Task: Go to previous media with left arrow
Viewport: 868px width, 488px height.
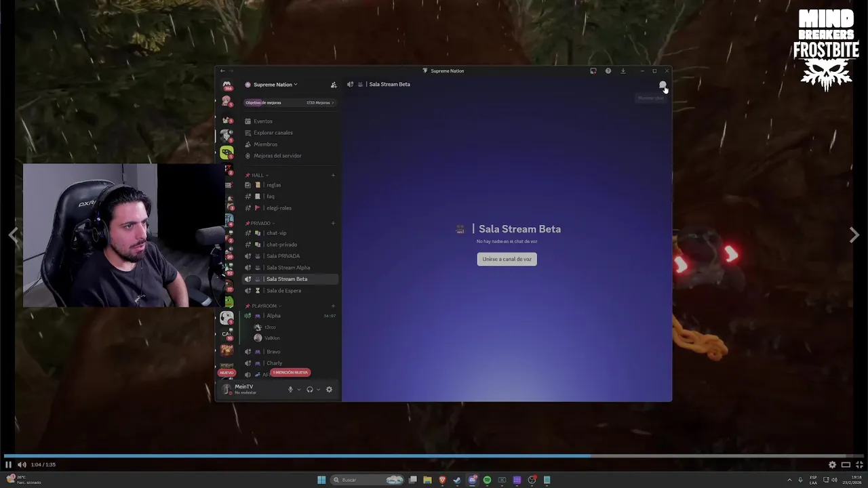Action: (x=14, y=235)
